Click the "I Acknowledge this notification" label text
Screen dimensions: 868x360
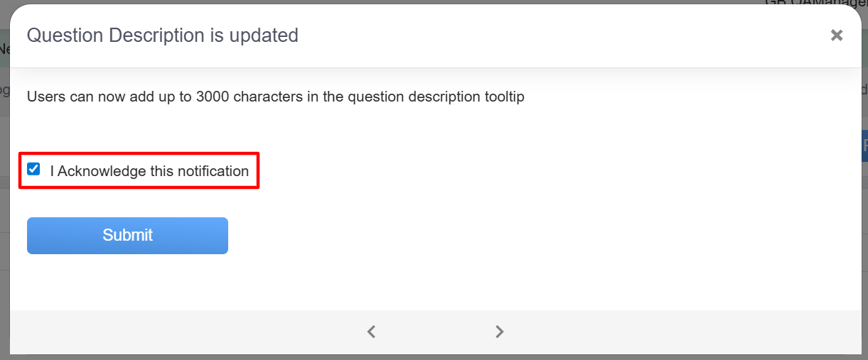click(149, 171)
